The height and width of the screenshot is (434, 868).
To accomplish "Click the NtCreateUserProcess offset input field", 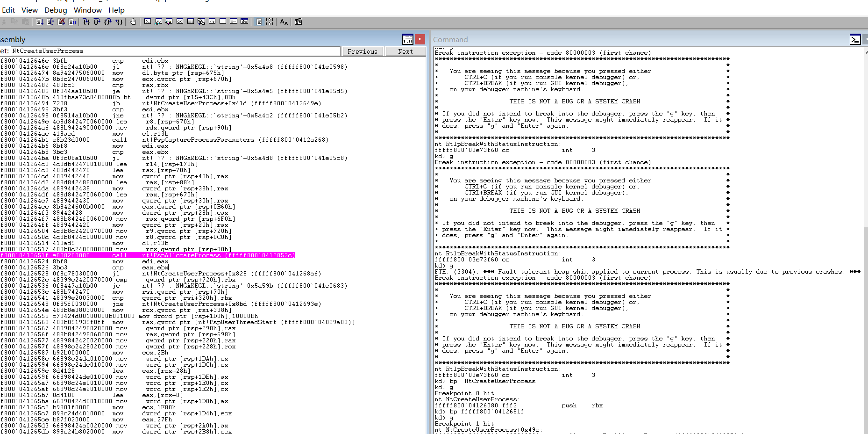I will (175, 51).
